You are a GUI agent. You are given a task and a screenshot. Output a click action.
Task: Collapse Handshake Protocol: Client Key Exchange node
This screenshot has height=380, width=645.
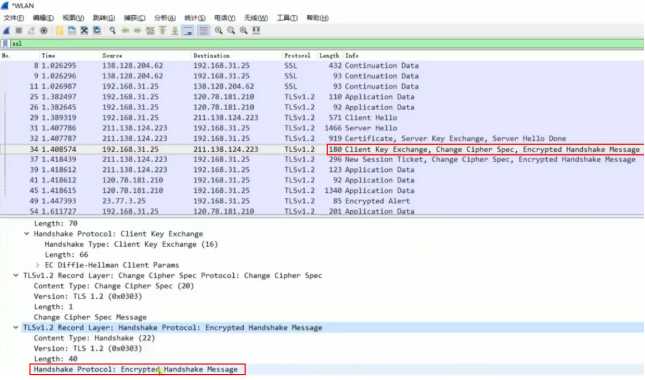click(26, 234)
